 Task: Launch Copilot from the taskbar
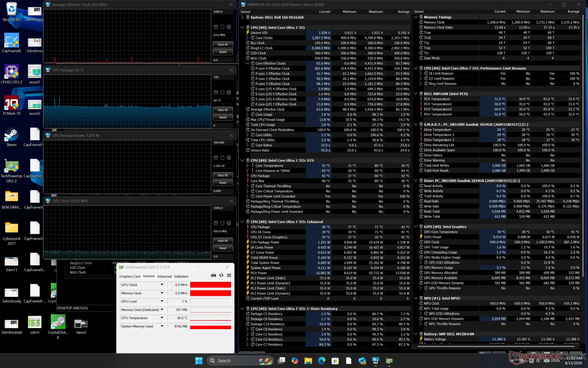click(x=295, y=360)
